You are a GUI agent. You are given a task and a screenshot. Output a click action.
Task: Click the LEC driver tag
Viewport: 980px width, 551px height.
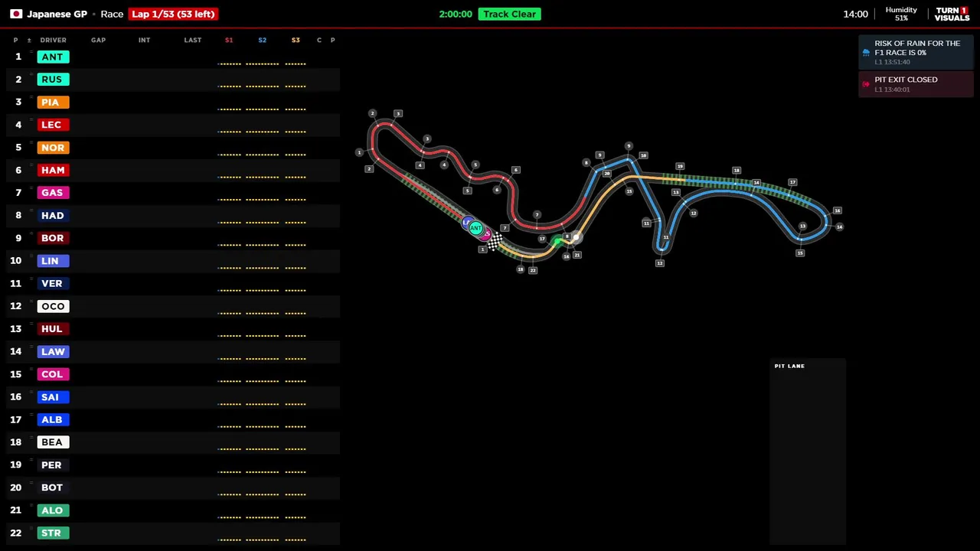(53, 125)
